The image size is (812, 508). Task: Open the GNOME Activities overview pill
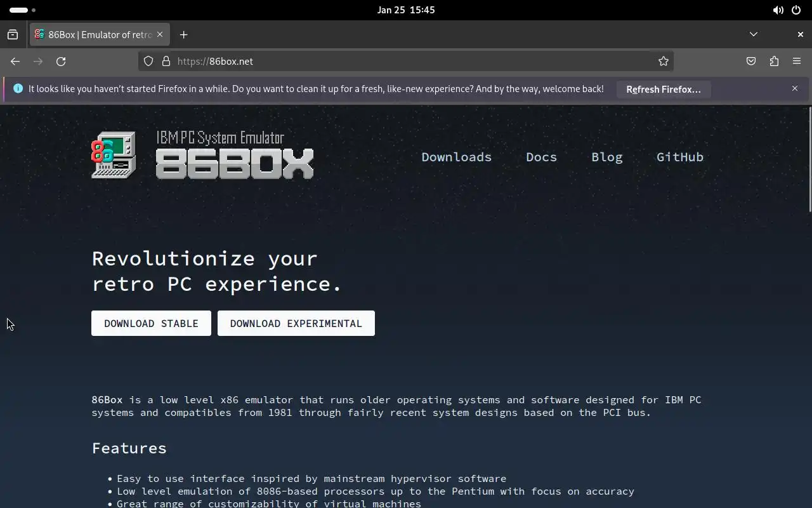tap(23, 10)
